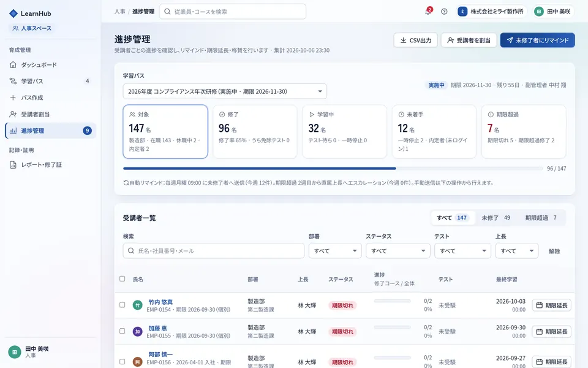Click 期限延長 for 阿中 慎一
Viewport: 588px width, 368px height.
click(552, 362)
